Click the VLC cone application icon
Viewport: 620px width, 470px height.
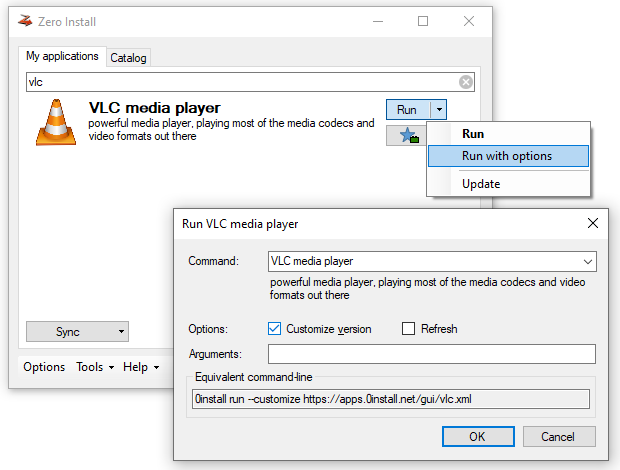click(x=56, y=123)
